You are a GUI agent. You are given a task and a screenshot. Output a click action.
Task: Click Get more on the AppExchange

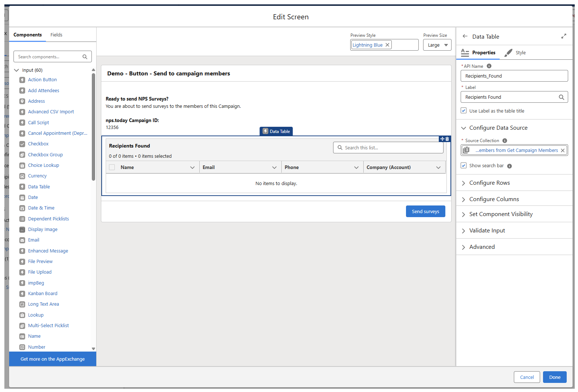(x=52, y=359)
